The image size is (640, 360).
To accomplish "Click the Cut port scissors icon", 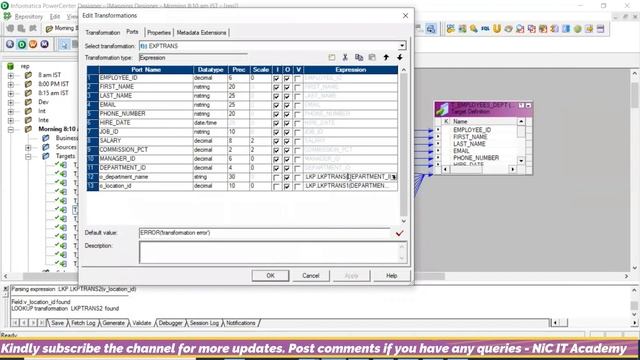I will tap(345, 58).
